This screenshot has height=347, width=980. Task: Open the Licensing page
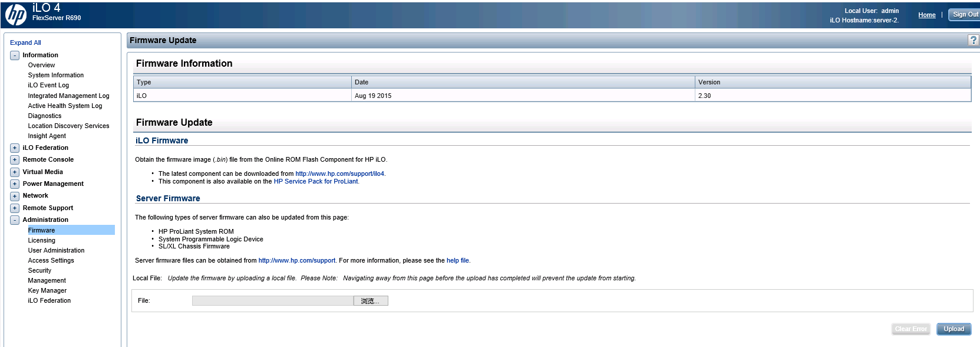(x=42, y=240)
